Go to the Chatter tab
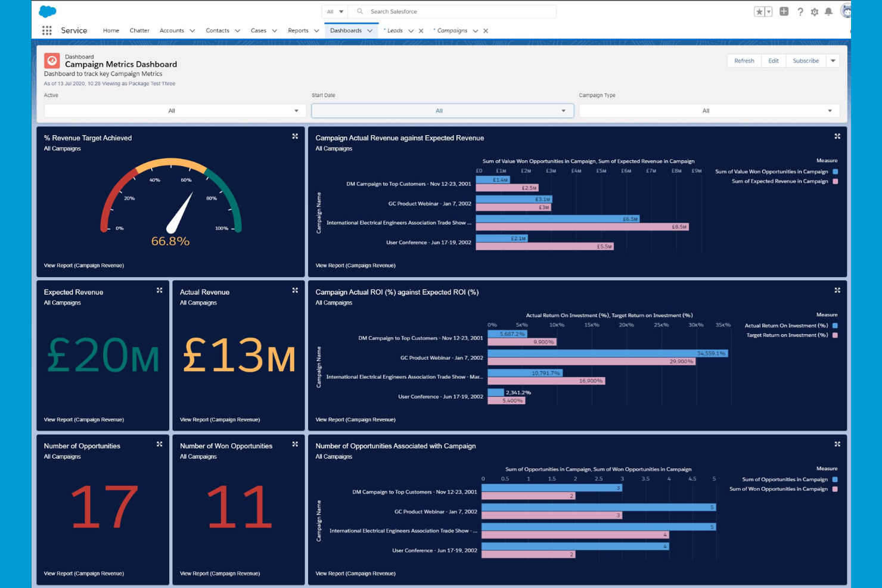The height and width of the screenshot is (588, 882). [x=139, y=30]
